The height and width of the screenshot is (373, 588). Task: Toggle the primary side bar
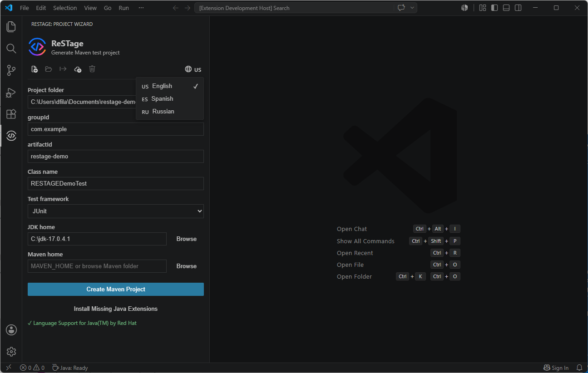pos(494,8)
